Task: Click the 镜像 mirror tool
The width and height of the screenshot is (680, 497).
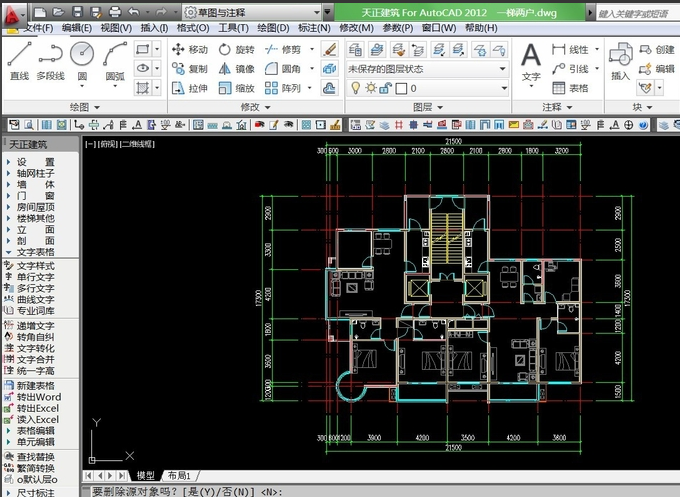Action: pos(236,69)
